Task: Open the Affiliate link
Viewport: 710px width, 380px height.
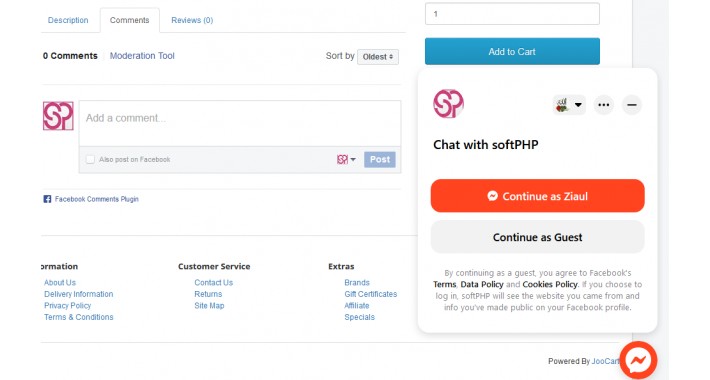Action: coord(357,305)
